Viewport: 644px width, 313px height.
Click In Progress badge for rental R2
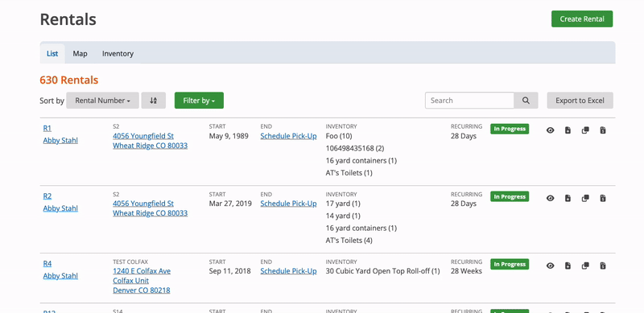point(510,197)
